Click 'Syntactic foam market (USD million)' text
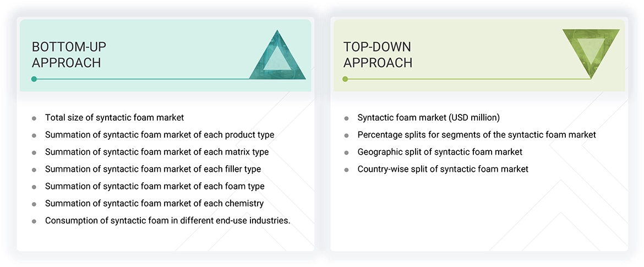 (429, 117)
